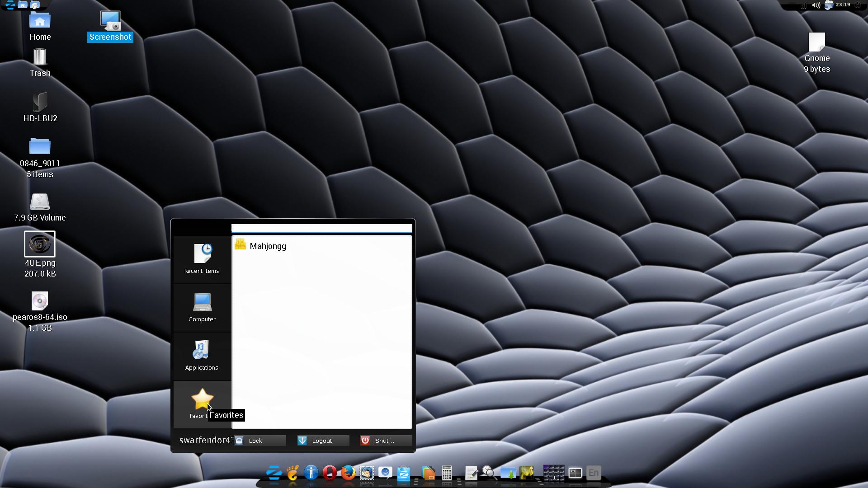Open Thunderbird mail stamp icon in the dock

tap(367, 473)
